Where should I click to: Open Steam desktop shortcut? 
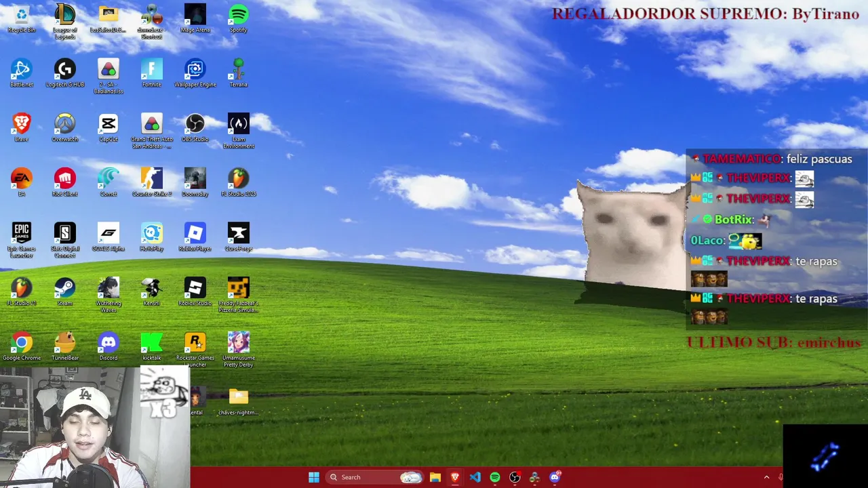tap(65, 292)
